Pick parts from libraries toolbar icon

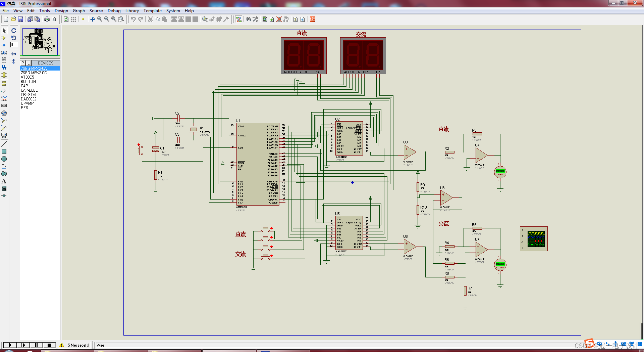tap(205, 19)
